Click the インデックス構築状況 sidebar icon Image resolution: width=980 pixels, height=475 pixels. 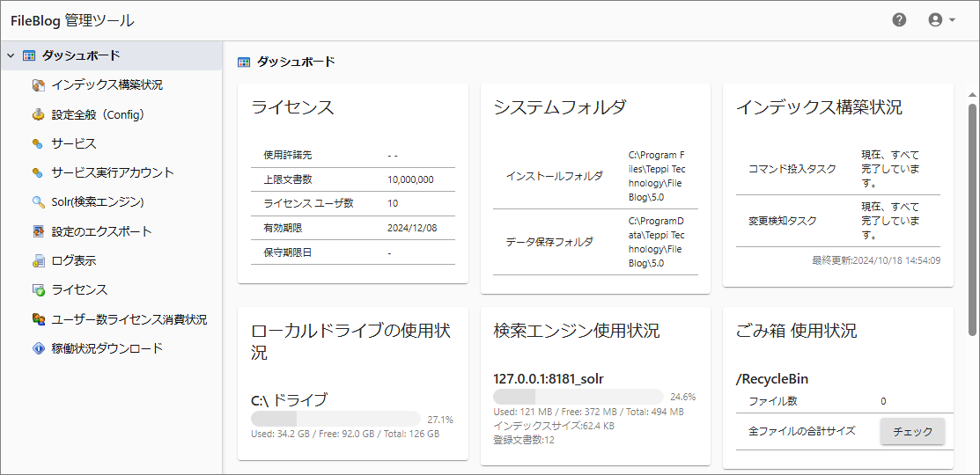[38, 85]
